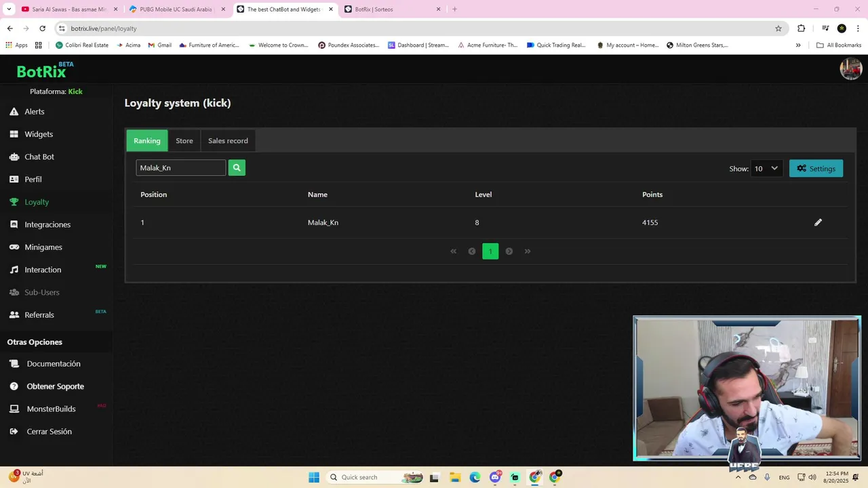868x488 pixels.
Task: Open the All Bookmarks folder
Action: coord(839,45)
